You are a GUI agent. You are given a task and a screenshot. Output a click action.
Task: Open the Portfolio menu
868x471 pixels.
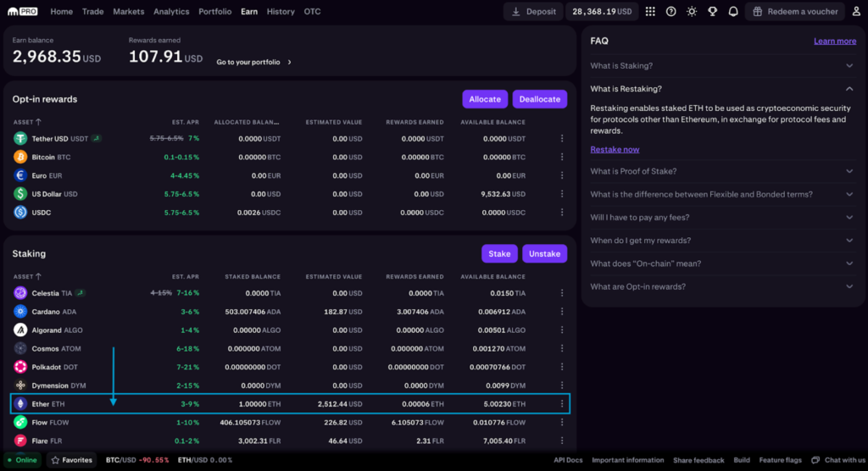coord(214,12)
